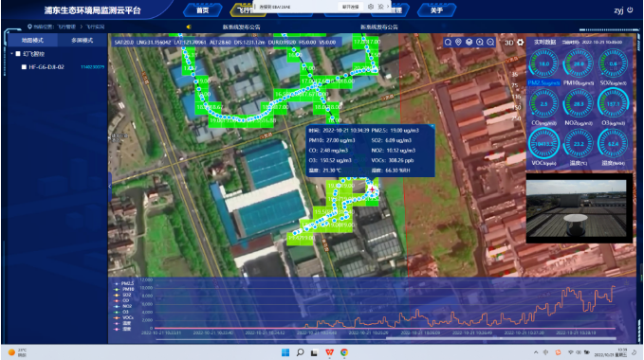Collapse the device tree group arrow
Screen dimensions: 644x360
(x=11, y=54)
